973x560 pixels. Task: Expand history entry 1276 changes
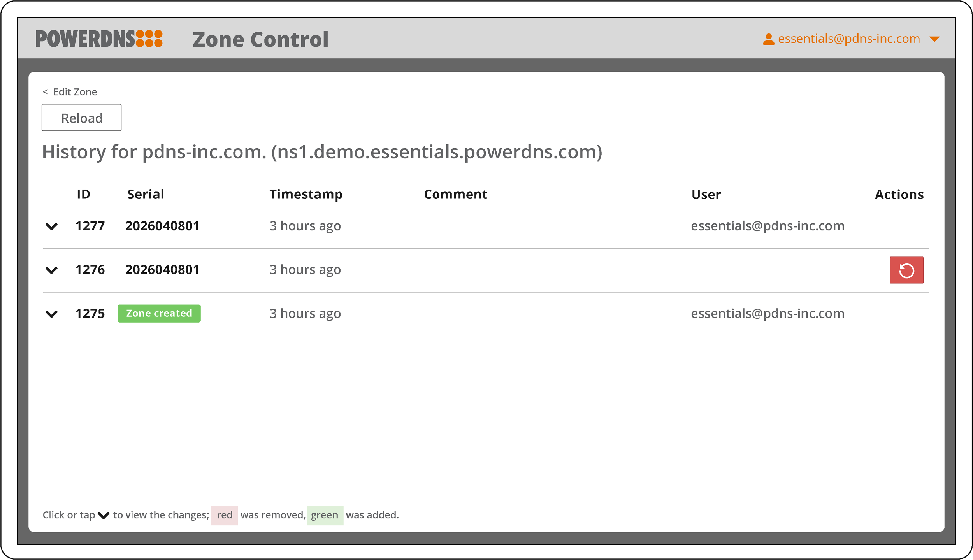coord(51,270)
